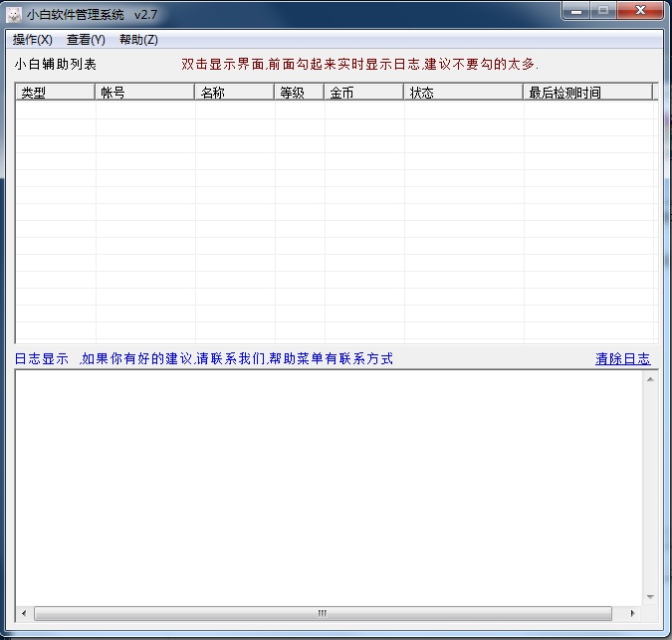Click the horizontal scrollbar thumb in the log panel
This screenshot has width=672, height=640.
click(x=322, y=613)
